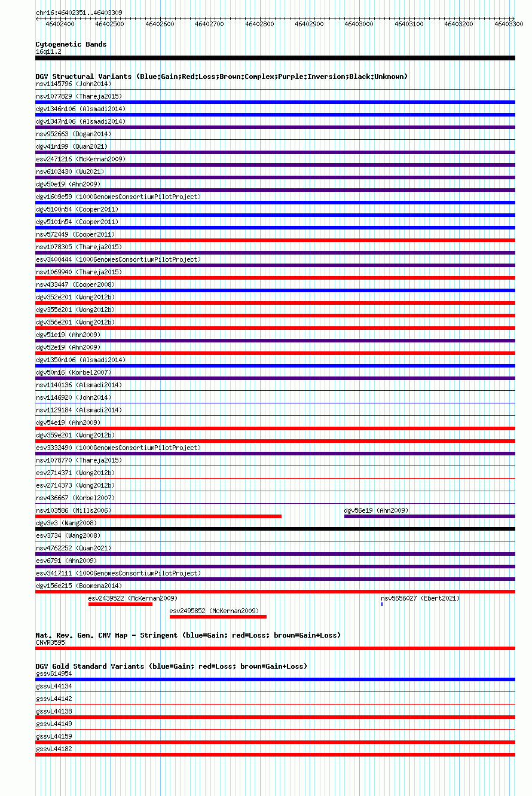Open the nsv1140136 (Alsmadi2014) label

point(79,385)
